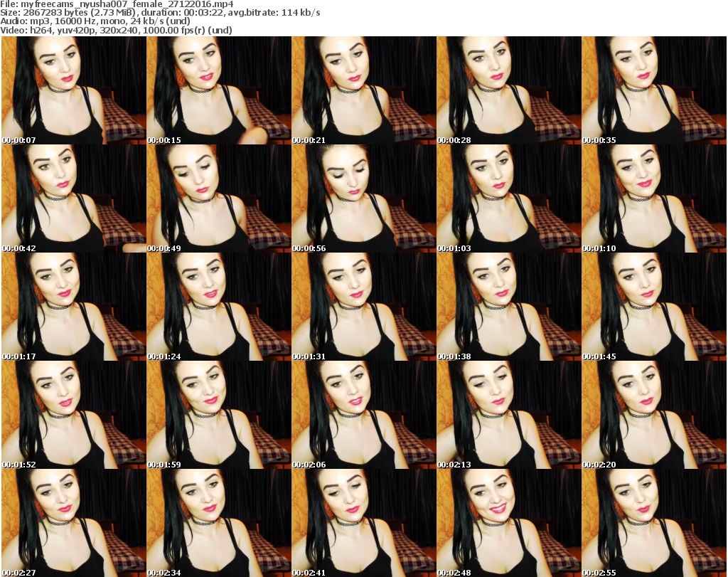Select the thumbnail stamped 00:01:31
Viewport: 728px width, 577px height.
tap(363, 307)
